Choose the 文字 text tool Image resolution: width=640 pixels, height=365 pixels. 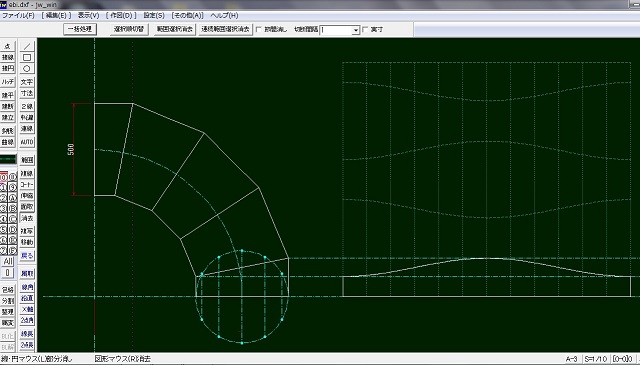(27, 82)
